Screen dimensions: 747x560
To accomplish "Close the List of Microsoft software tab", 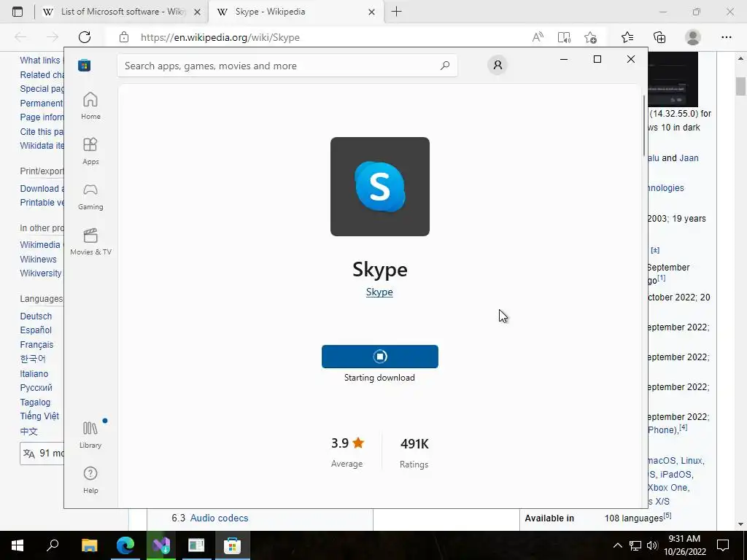I will [197, 12].
